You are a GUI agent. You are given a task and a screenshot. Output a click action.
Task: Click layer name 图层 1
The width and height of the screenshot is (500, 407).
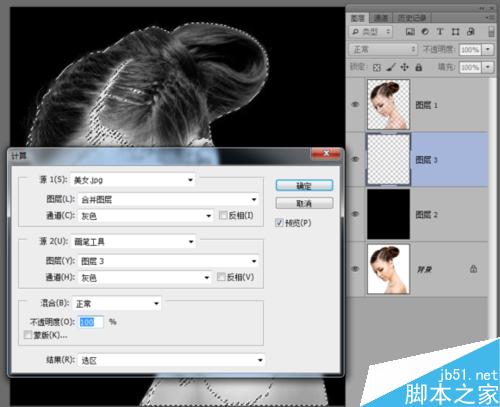[426, 105]
